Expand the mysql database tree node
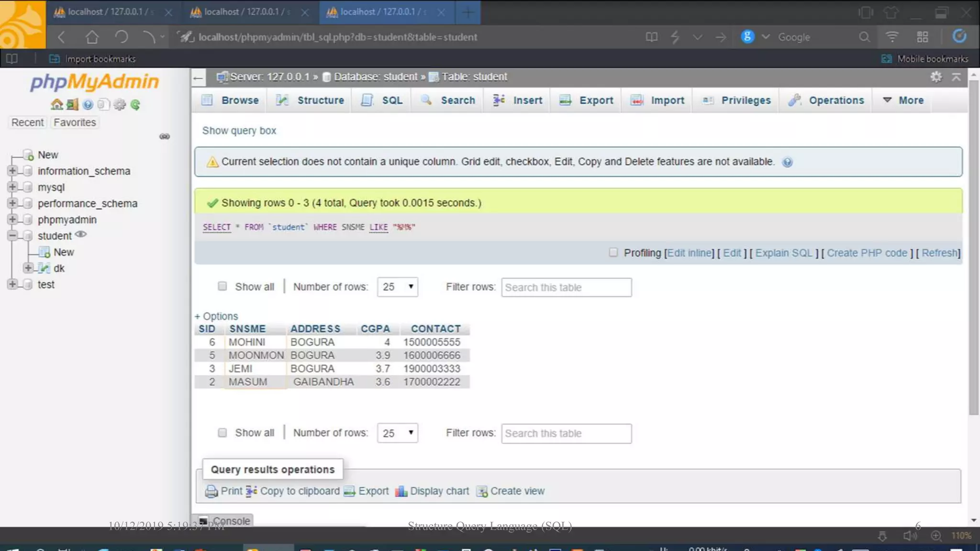The width and height of the screenshot is (980, 551). 12,187
